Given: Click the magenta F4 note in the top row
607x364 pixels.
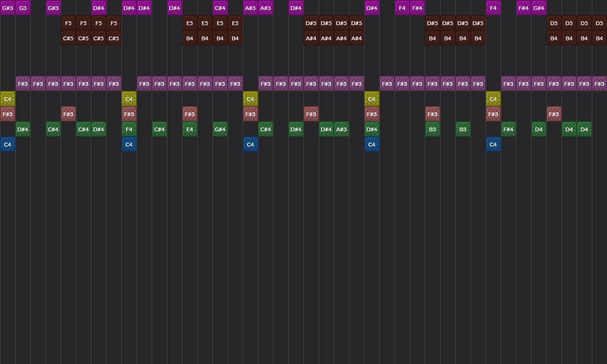Looking at the screenshot, I should tap(402, 8).
